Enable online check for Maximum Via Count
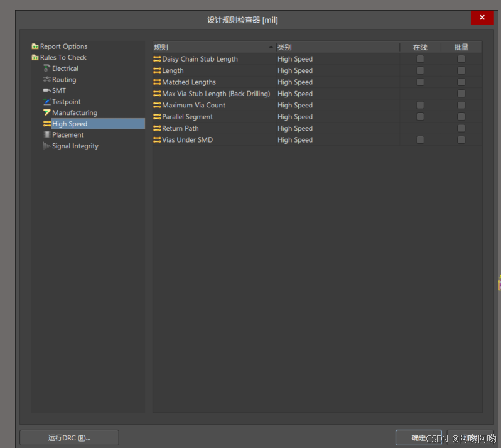Screen dimensions: 501x448 pyautogui.click(x=420, y=105)
